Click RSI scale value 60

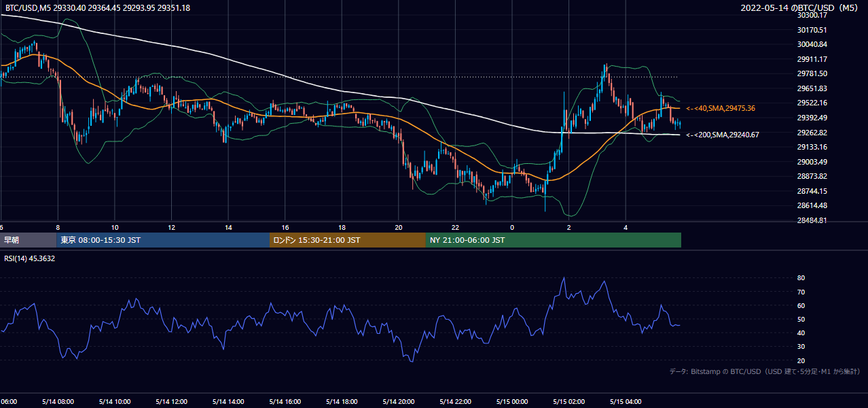(x=801, y=305)
